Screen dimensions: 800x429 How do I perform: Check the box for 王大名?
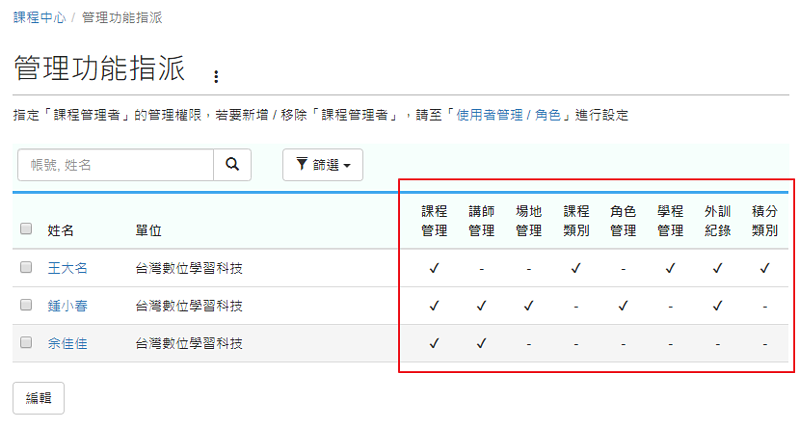pos(26,267)
